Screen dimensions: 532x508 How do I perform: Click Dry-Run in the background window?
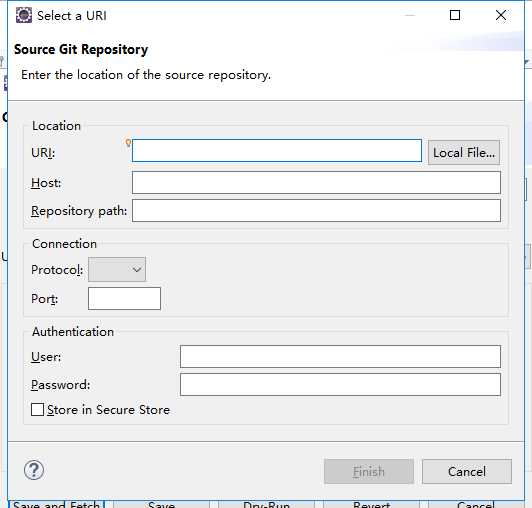tap(266, 505)
